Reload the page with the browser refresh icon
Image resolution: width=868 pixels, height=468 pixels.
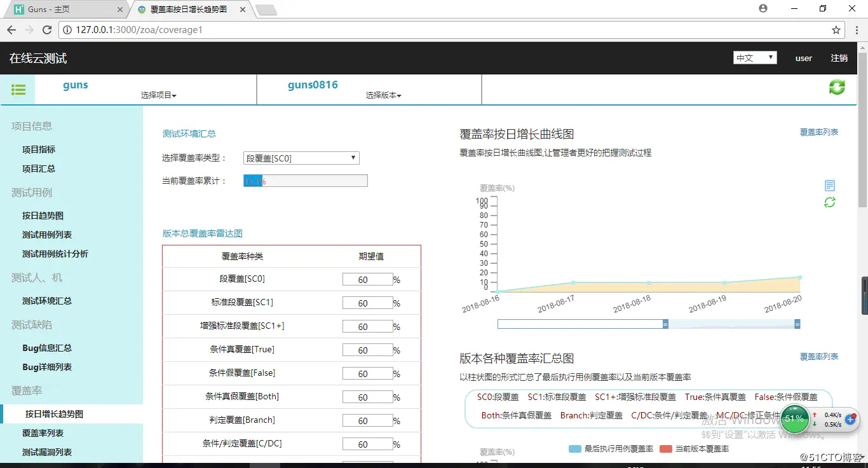(x=47, y=29)
